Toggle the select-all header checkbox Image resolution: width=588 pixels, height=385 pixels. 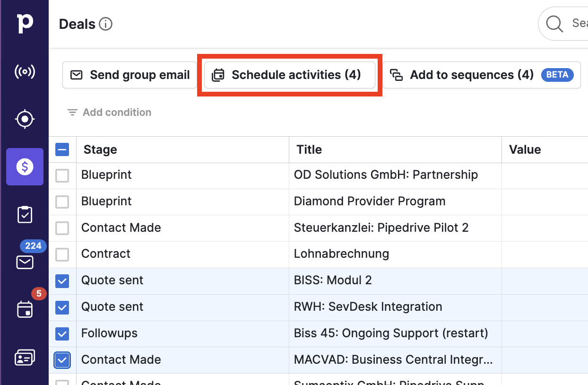62,150
